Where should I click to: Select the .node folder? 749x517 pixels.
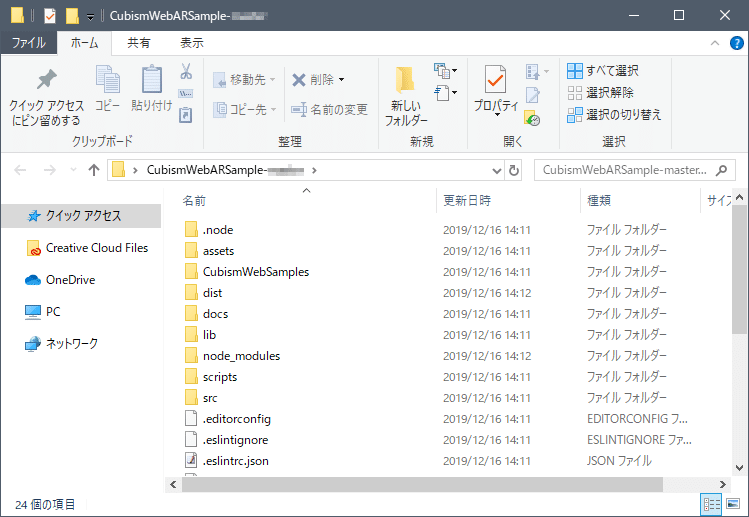click(209, 230)
